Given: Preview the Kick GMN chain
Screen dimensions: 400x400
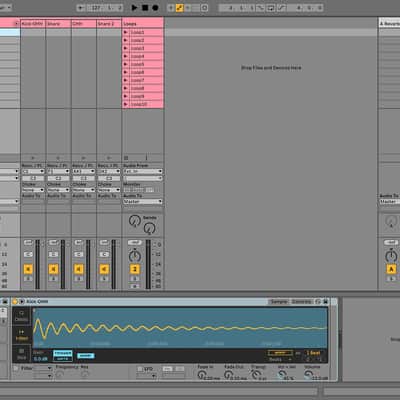Looking at the screenshot, I should tap(33, 158).
